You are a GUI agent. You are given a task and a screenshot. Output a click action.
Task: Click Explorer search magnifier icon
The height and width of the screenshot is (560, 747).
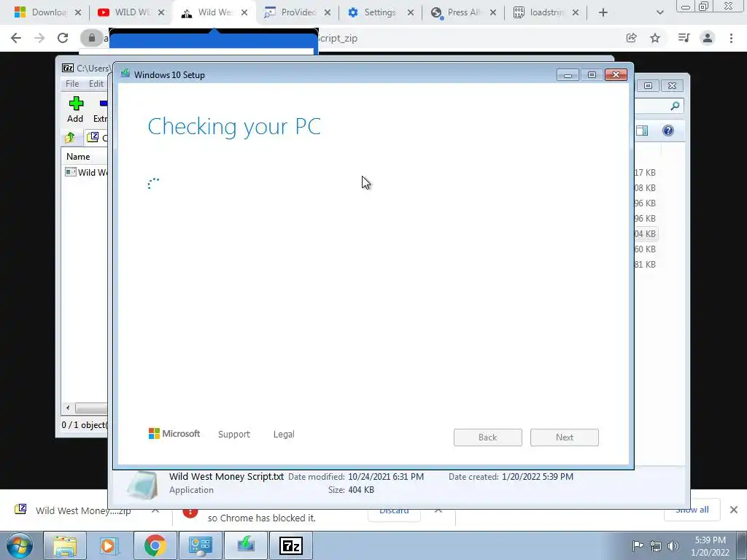(675, 106)
